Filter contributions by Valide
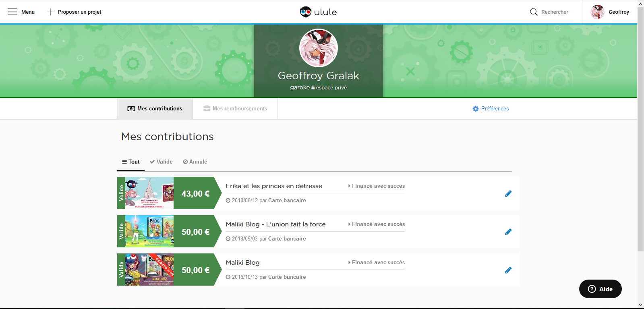Image resolution: width=644 pixels, height=309 pixels. (161, 162)
